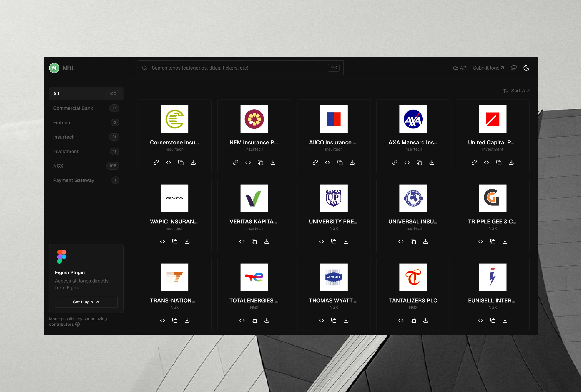The width and height of the screenshot is (581, 392).
Task: Filter by Payment Gateway category
Action: pyautogui.click(x=86, y=180)
